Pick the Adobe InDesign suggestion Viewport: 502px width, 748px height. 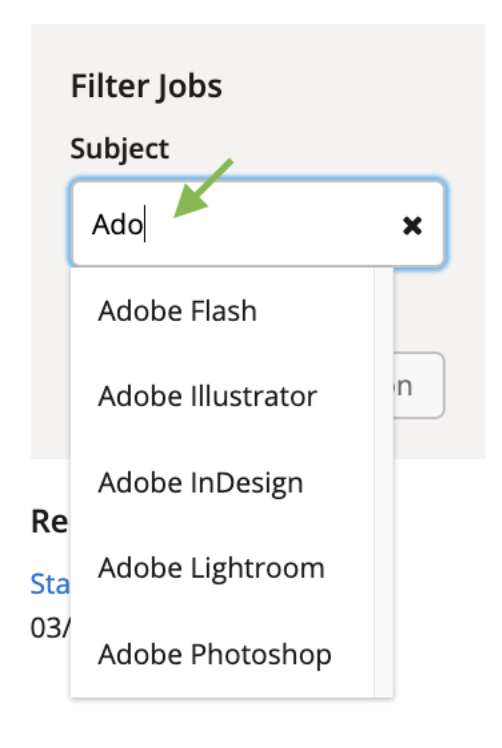200,482
